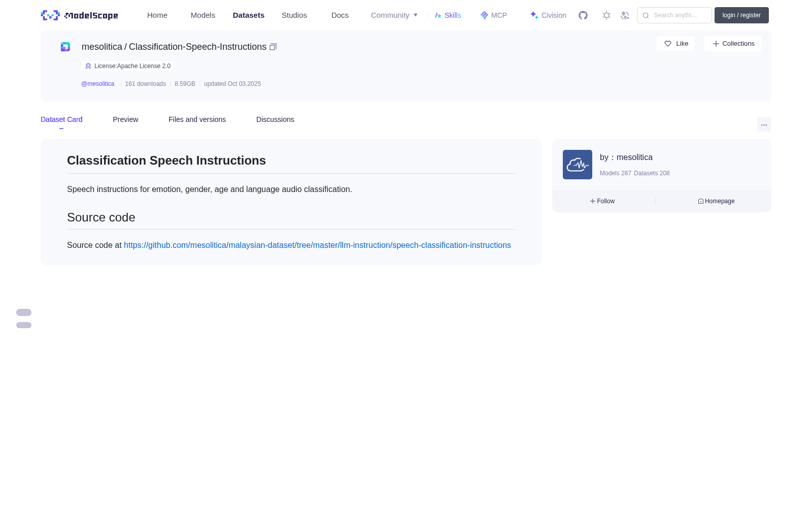Click 'Classification-Speech-Instructions' in the page title
The height and width of the screenshot is (508, 812).
pyautogui.click(x=197, y=47)
